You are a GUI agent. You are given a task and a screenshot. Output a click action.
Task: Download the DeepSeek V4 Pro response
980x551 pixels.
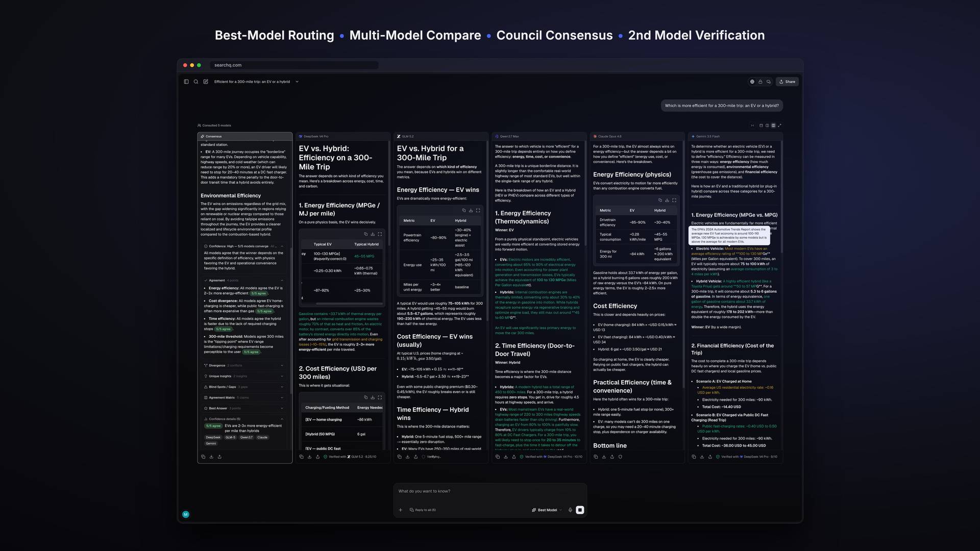[x=309, y=457]
